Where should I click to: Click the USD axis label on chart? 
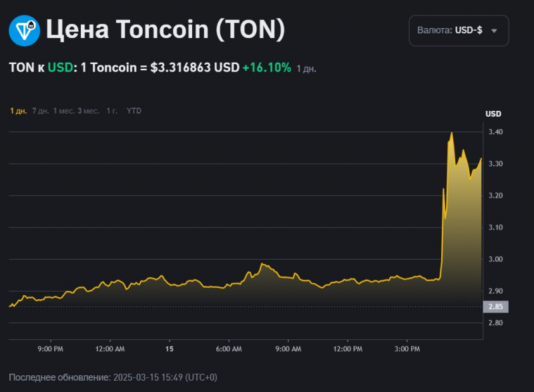(492, 114)
